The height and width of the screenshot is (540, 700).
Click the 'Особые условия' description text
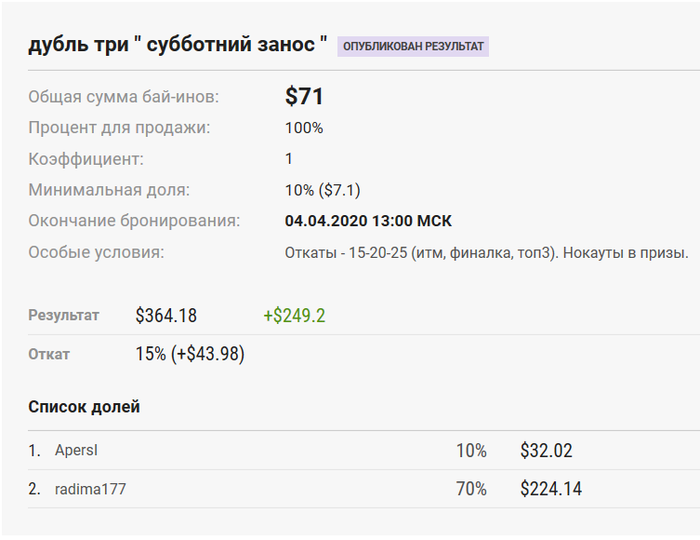pos(487,253)
